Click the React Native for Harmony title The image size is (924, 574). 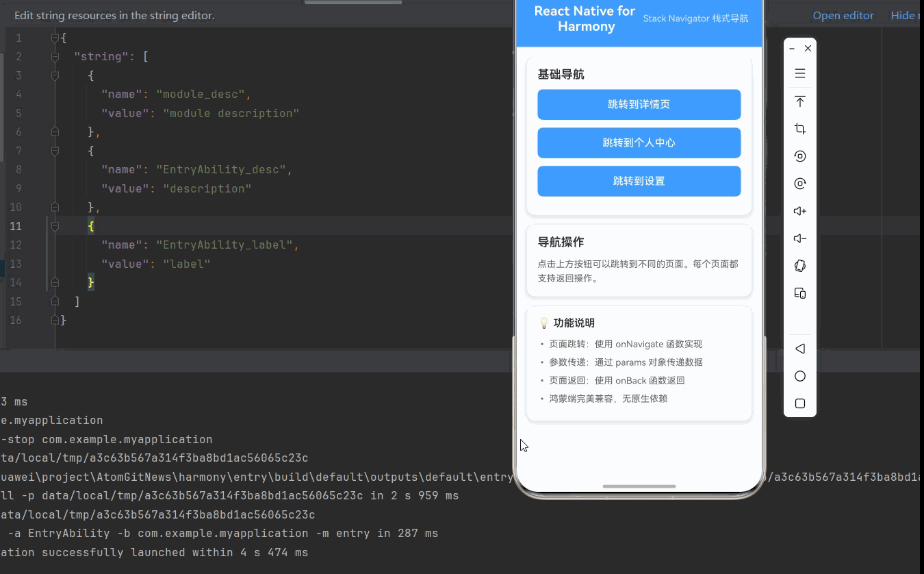click(585, 18)
